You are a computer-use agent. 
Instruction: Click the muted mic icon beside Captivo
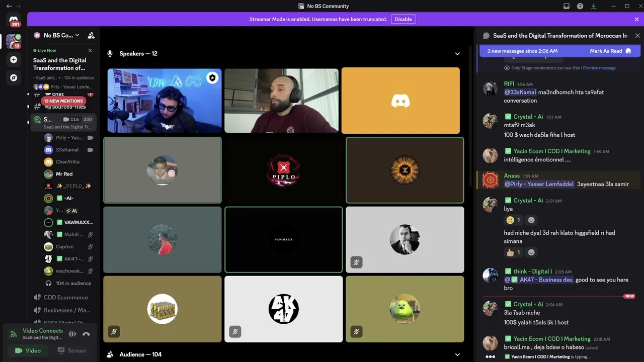[x=91, y=247]
